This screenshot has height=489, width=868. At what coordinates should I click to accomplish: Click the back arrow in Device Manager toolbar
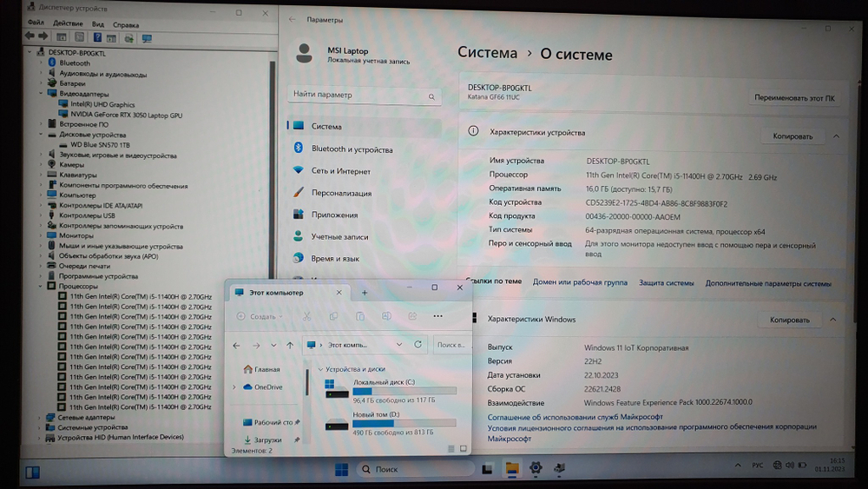[30, 38]
